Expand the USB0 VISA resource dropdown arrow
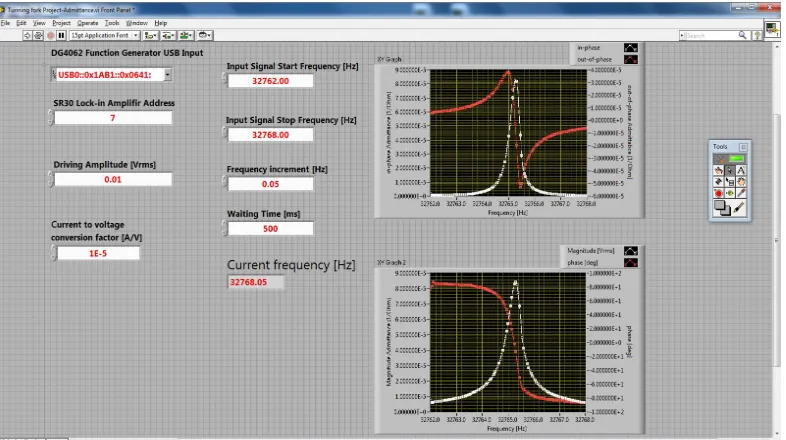This screenshot has width=786, height=440. point(167,75)
